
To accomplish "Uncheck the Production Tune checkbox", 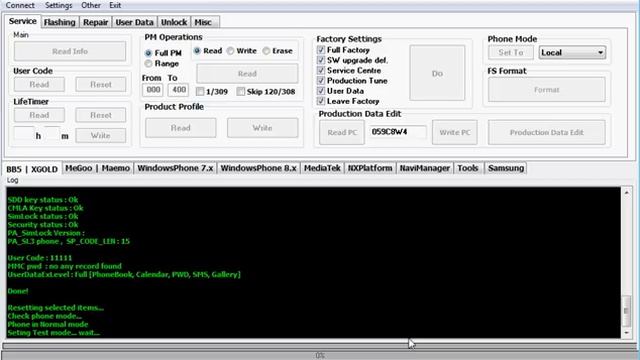I will (x=321, y=80).
